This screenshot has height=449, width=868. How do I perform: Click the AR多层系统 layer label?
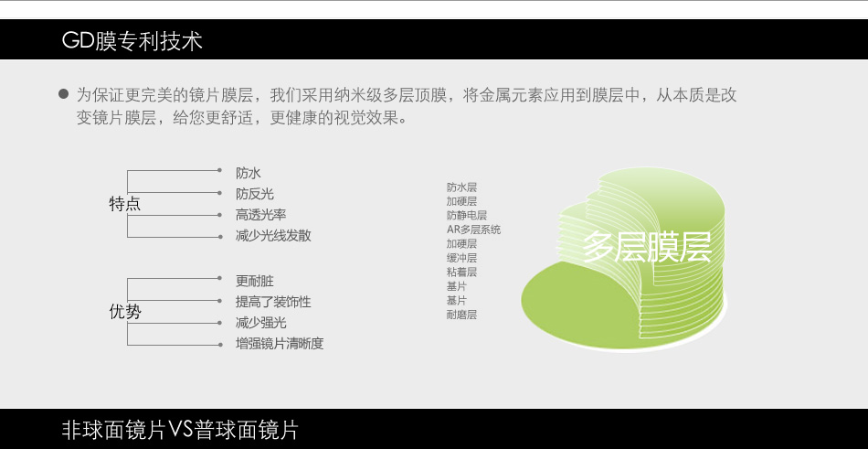point(474,230)
